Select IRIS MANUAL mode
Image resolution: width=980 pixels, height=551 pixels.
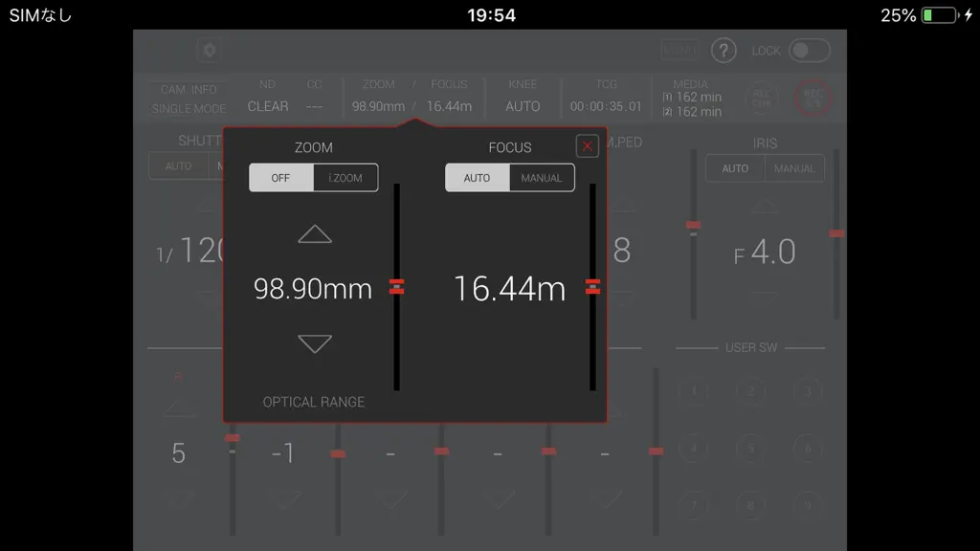click(794, 168)
